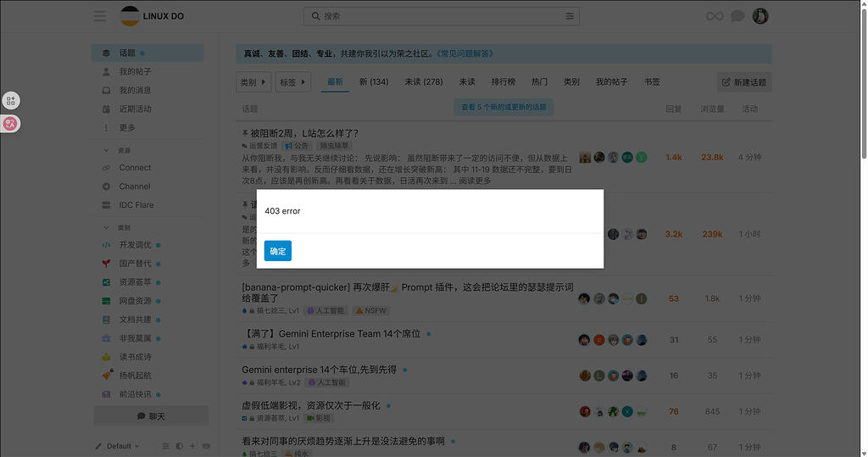This screenshot has height=457, width=868.
Task: Click the list layout icon beside Default
Action: pos(165,446)
